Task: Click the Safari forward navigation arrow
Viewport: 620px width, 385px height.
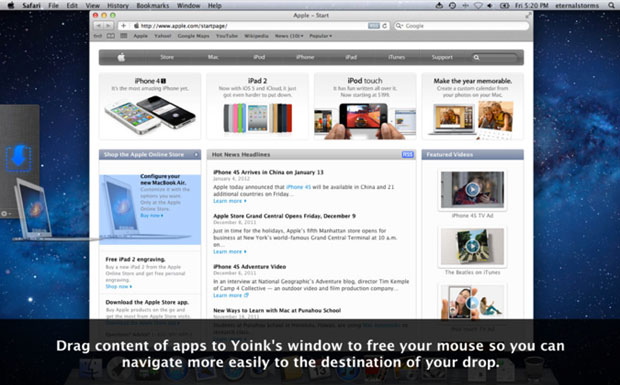Action: (x=108, y=26)
